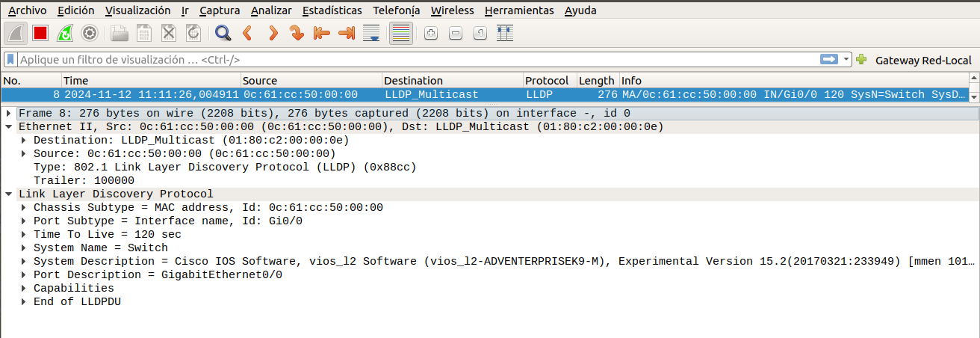Collapse the Ethernet II section

tap(9, 126)
